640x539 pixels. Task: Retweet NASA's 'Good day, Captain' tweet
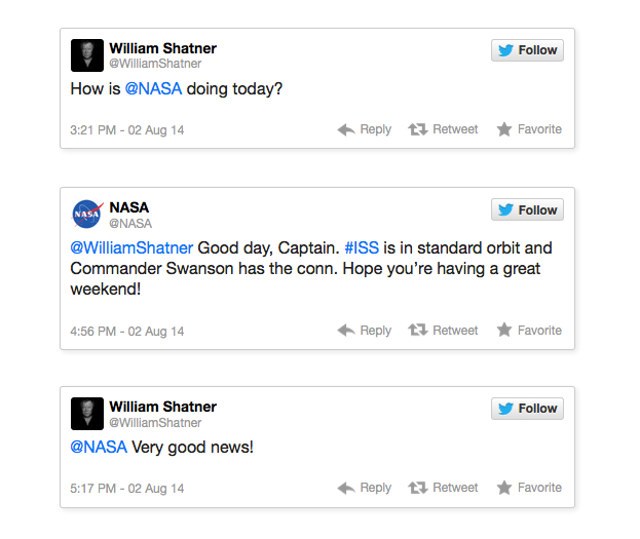(x=443, y=330)
